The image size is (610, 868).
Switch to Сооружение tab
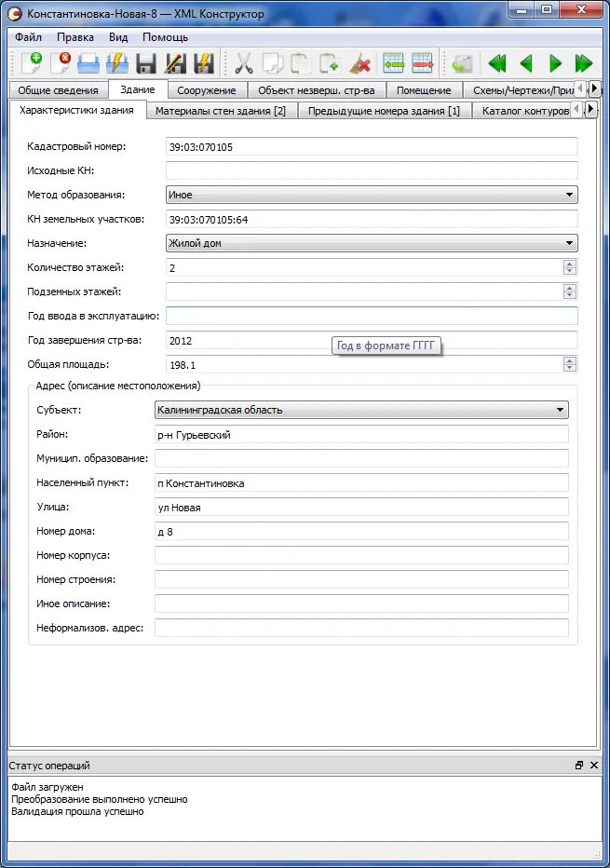pos(207,90)
